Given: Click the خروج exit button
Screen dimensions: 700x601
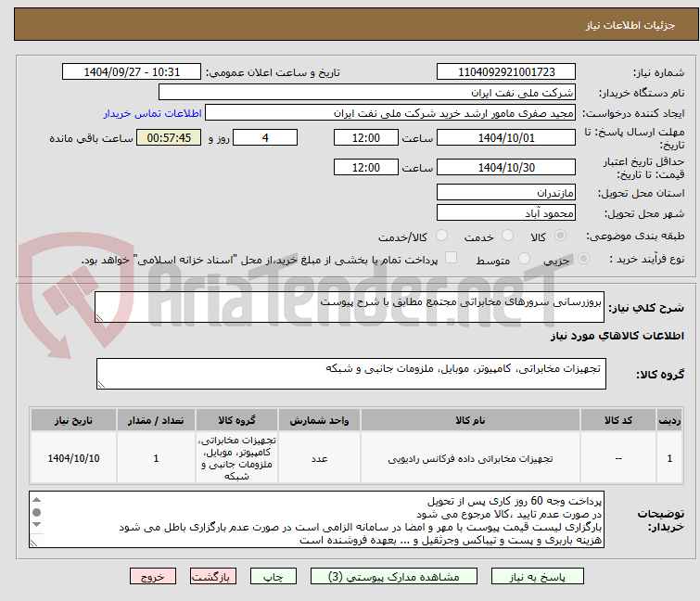Looking at the screenshot, I should [x=153, y=577].
